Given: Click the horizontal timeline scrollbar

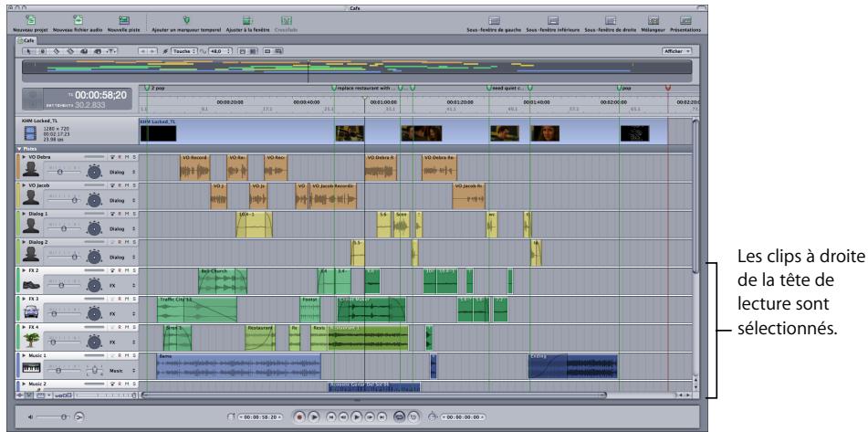Looking at the screenshot, I should point(373,395).
